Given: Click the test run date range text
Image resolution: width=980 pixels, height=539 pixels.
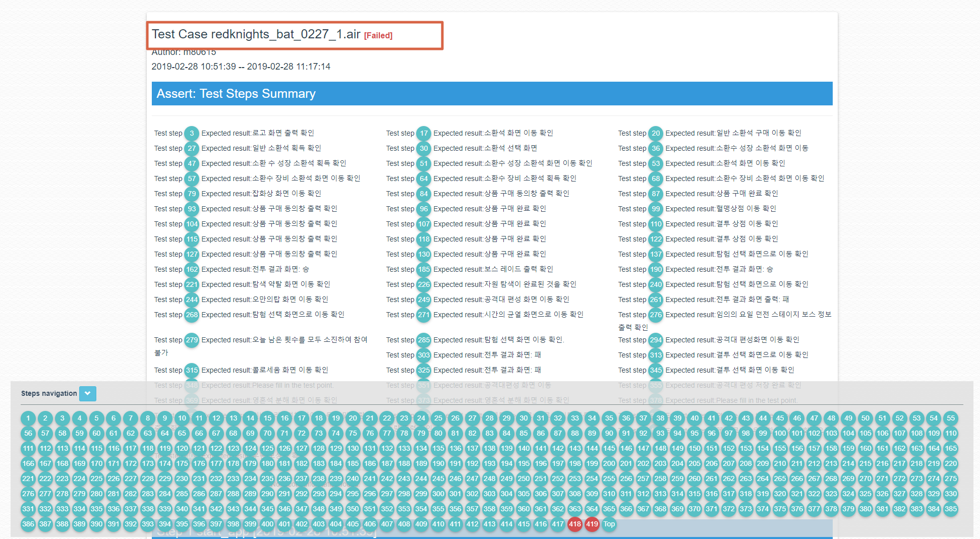Looking at the screenshot, I should [x=241, y=67].
